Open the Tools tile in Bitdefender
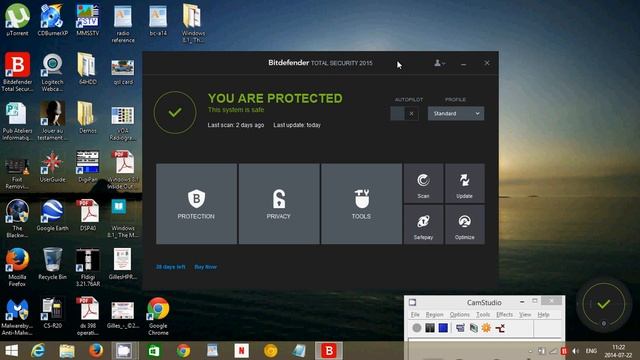 coord(361,204)
